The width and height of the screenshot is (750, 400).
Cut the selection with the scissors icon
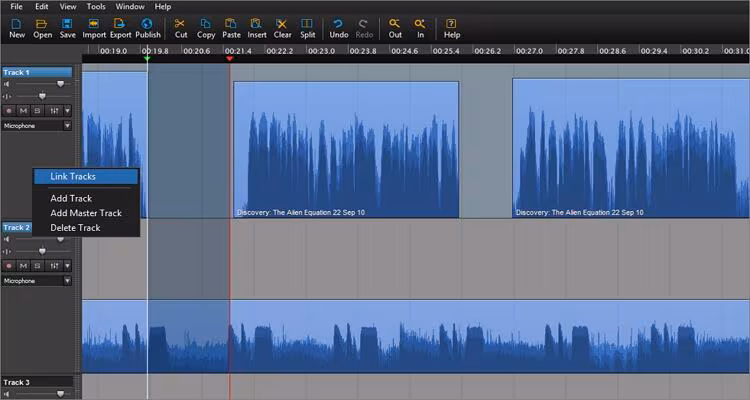tap(181, 29)
